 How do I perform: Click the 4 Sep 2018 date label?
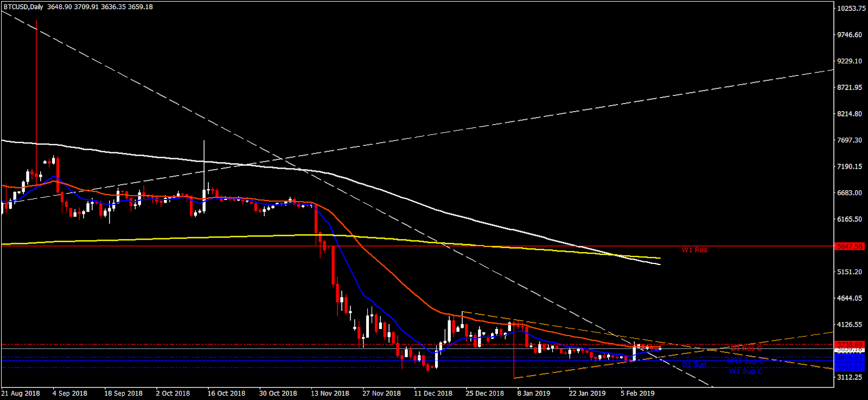pos(70,393)
